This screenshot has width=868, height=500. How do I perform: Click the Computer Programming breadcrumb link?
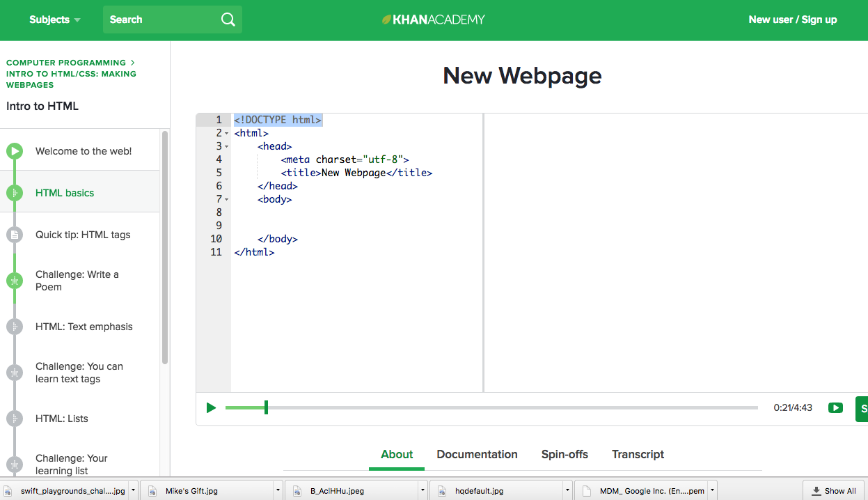click(x=66, y=63)
